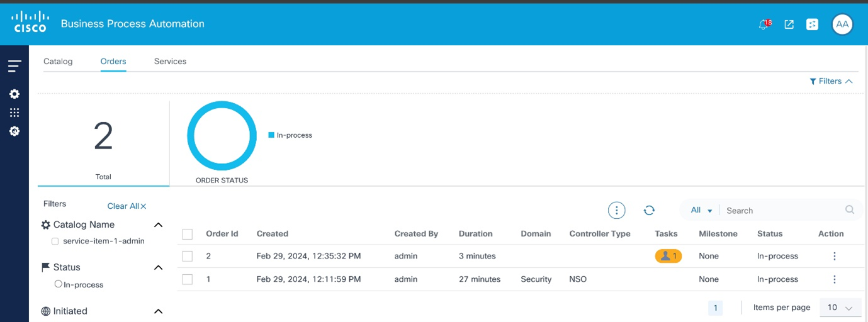Open the All search scope dropdown
Screen dimensions: 868x322
coord(701,210)
